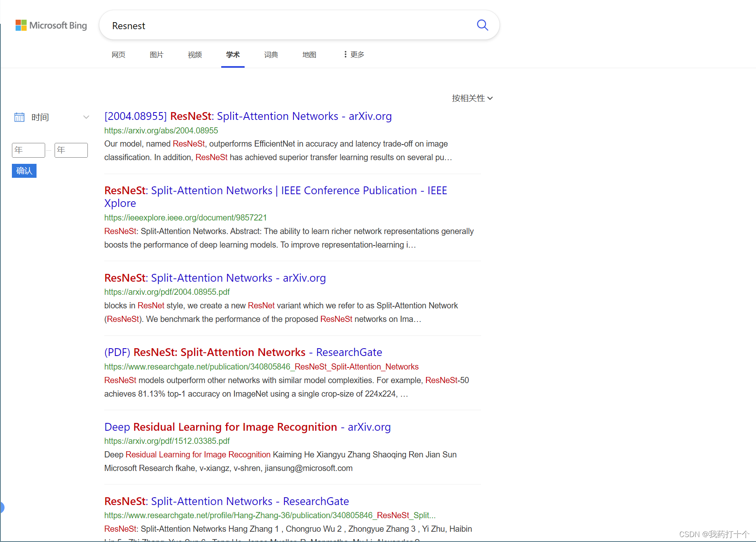Switch to the 图片 tab
The height and width of the screenshot is (542, 756).
coord(157,55)
